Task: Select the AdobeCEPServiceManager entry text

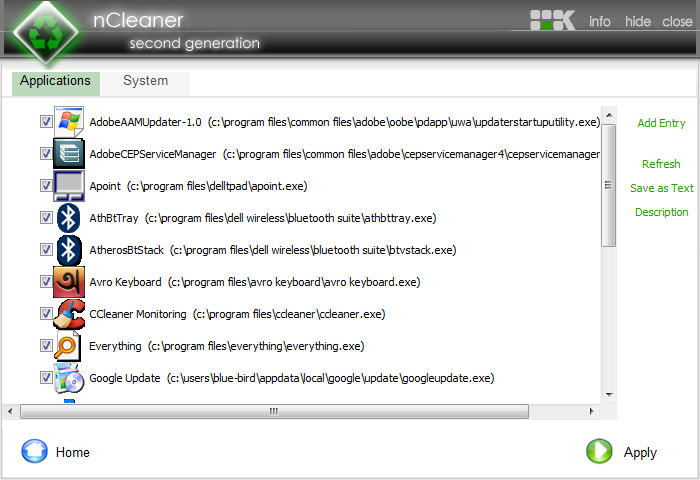Action: (344, 154)
